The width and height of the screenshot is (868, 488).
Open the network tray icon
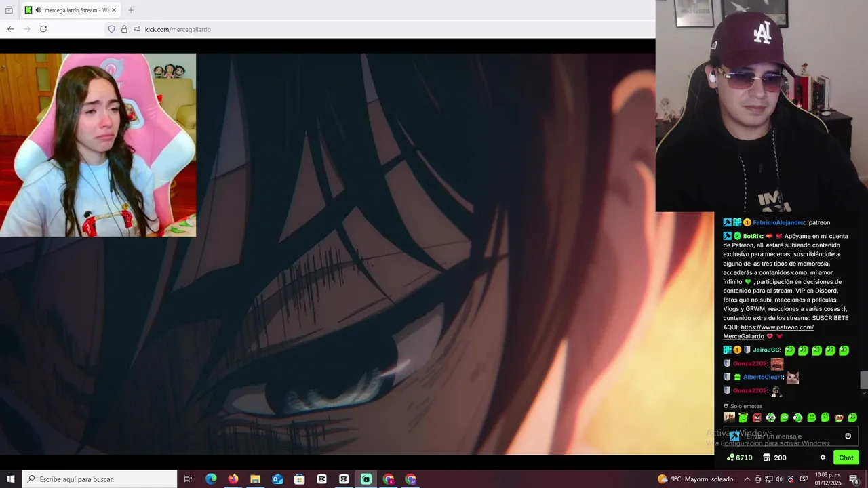769,479
